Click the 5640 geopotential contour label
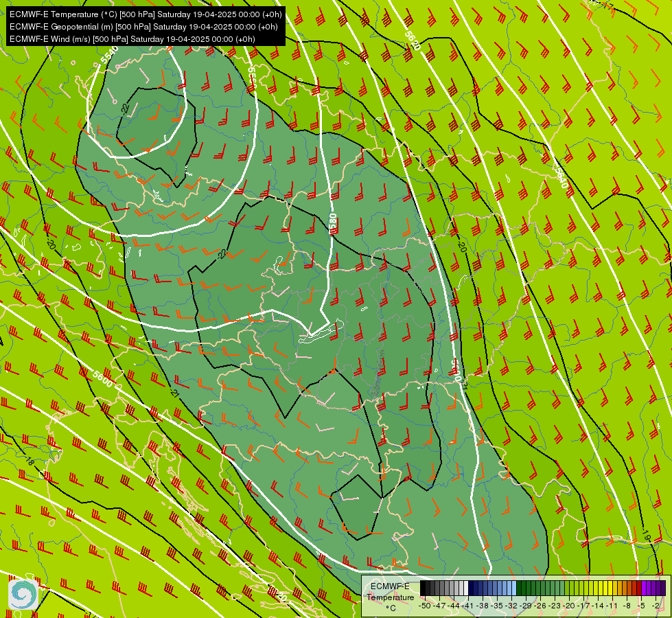The width and height of the screenshot is (672, 618). coord(561,178)
